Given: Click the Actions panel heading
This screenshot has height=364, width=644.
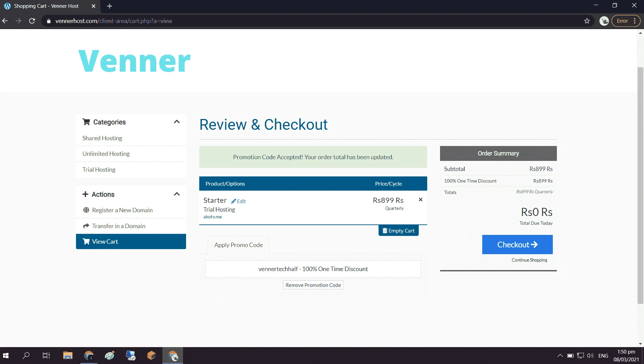Looking at the screenshot, I should [103, 194].
